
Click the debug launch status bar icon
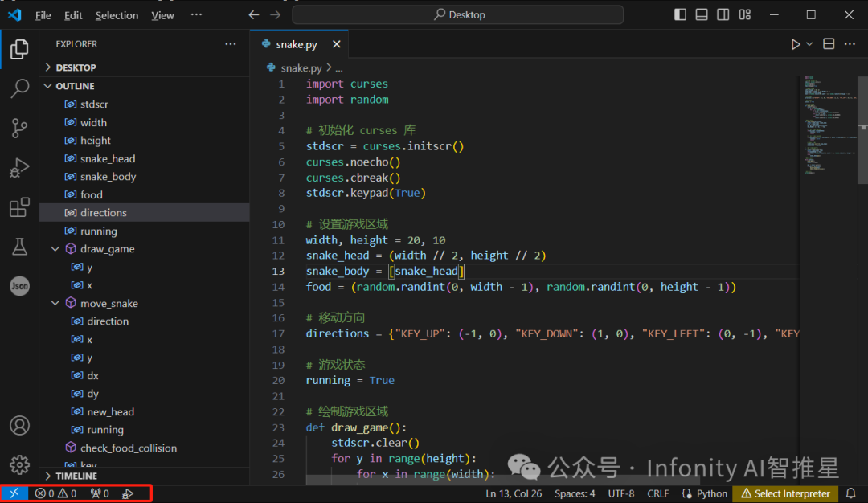(128, 493)
